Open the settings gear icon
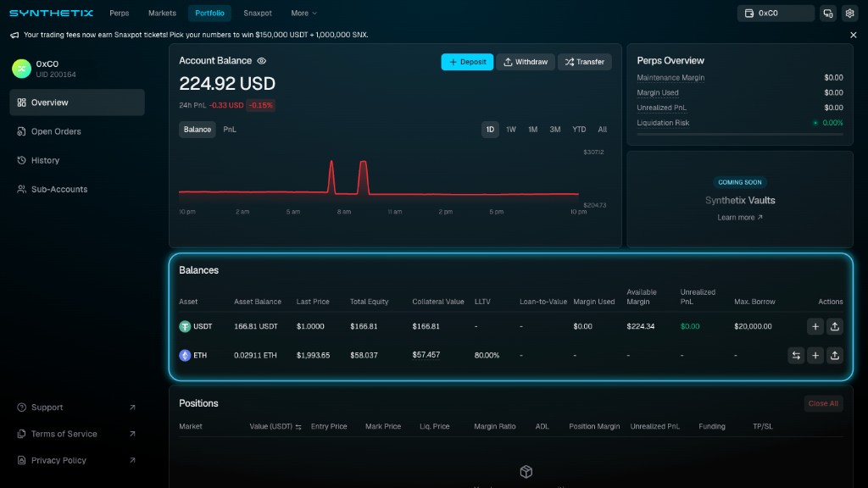 pos(849,14)
